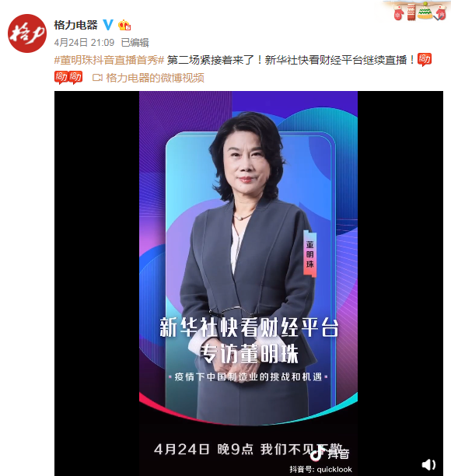This screenshot has height=476, width=451.
Task: Click the second 给力 emoji on the second line
Action: coord(75,78)
